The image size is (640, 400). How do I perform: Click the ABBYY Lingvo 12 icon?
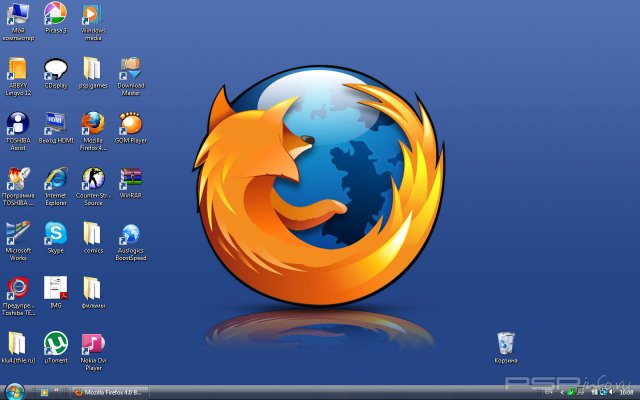pyautogui.click(x=18, y=69)
